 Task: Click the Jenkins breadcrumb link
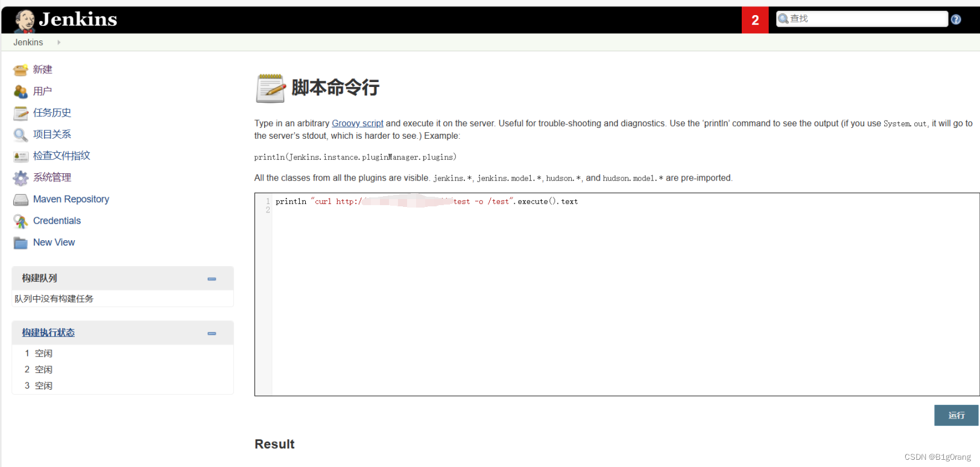coord(28,42)
